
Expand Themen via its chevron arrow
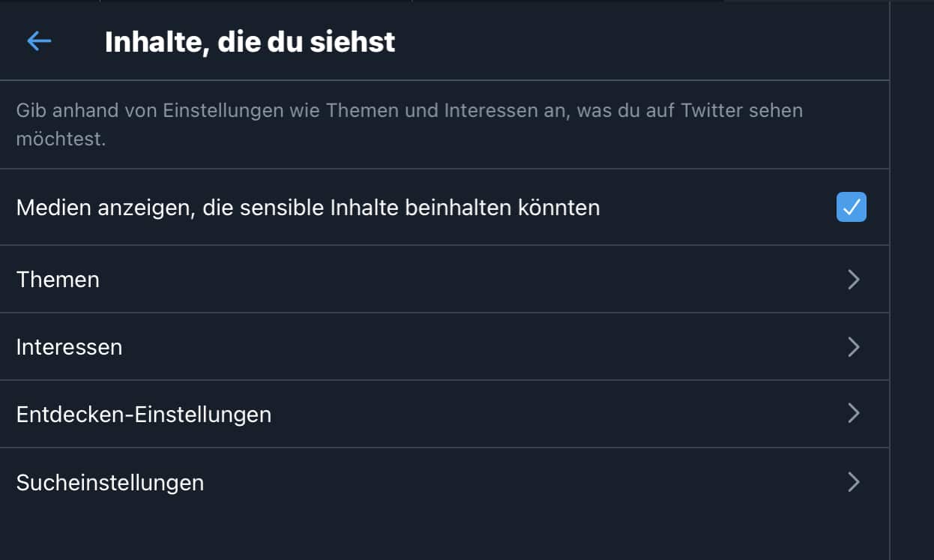[x=853, y=280]
